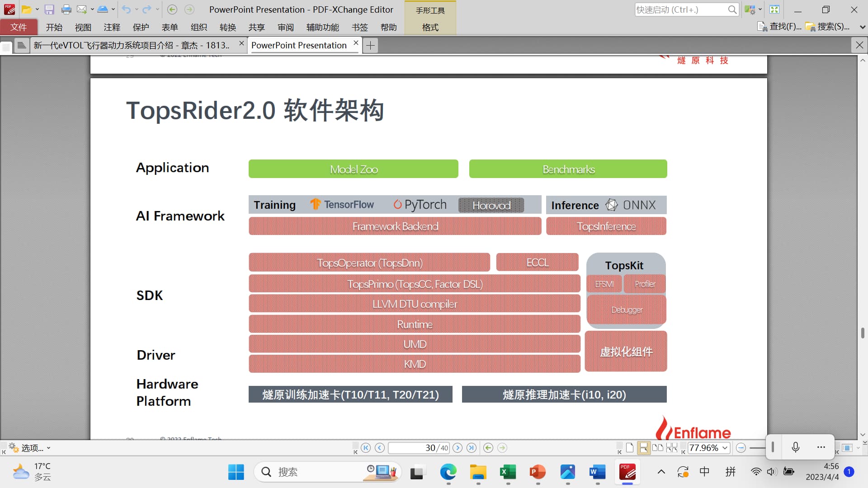The width and height of the screenshot is (868, 488).
Task: Add a new document tab
Action: coord(370,45)
